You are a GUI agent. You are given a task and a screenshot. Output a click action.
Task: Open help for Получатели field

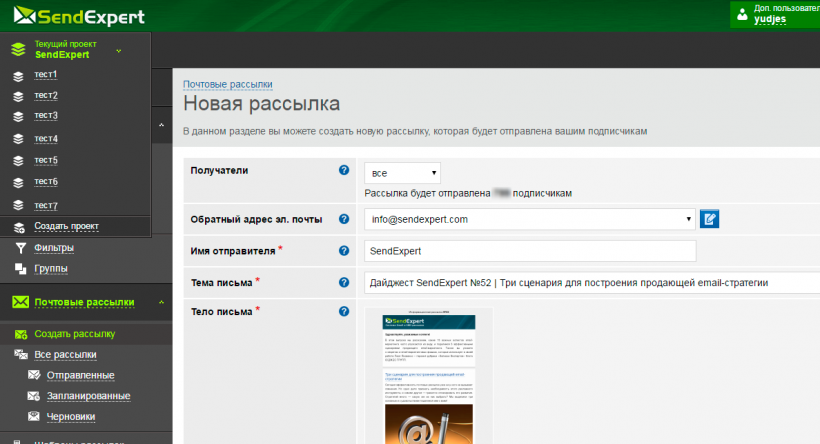click(344, 170)
